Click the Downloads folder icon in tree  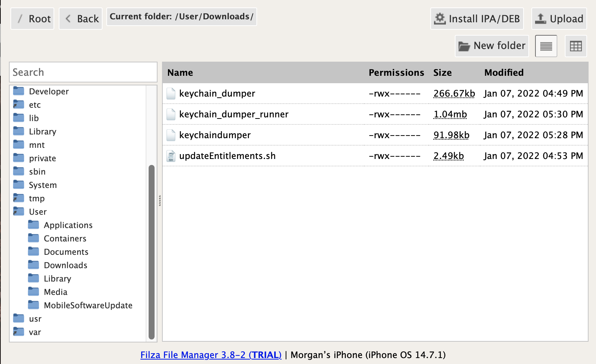(33, 265)
